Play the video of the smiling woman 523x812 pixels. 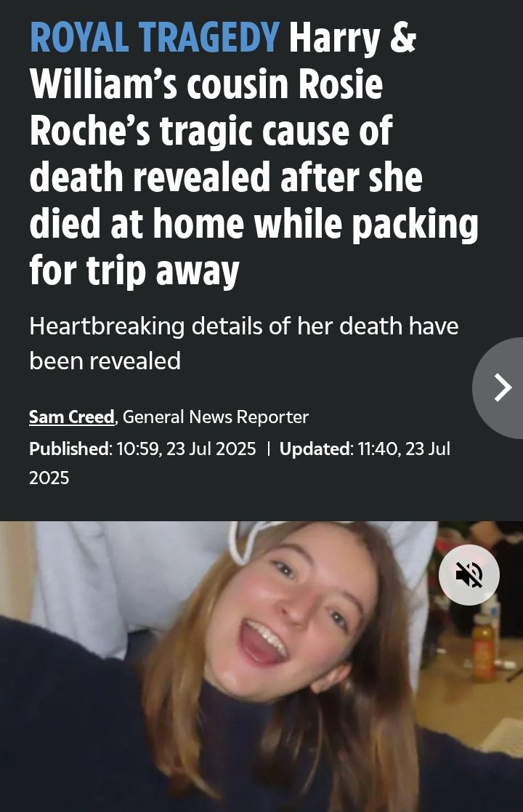pyautogui.click(x=261, y=667)
